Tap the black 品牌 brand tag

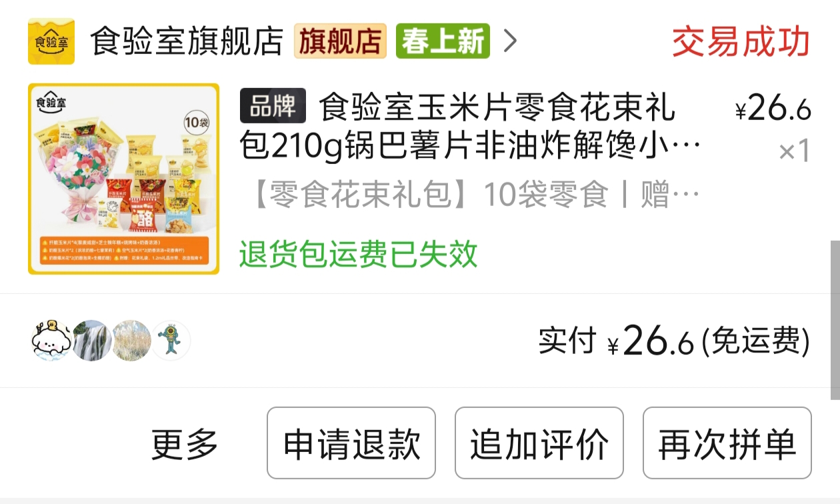pyautogui.click(x=273, y=105)
